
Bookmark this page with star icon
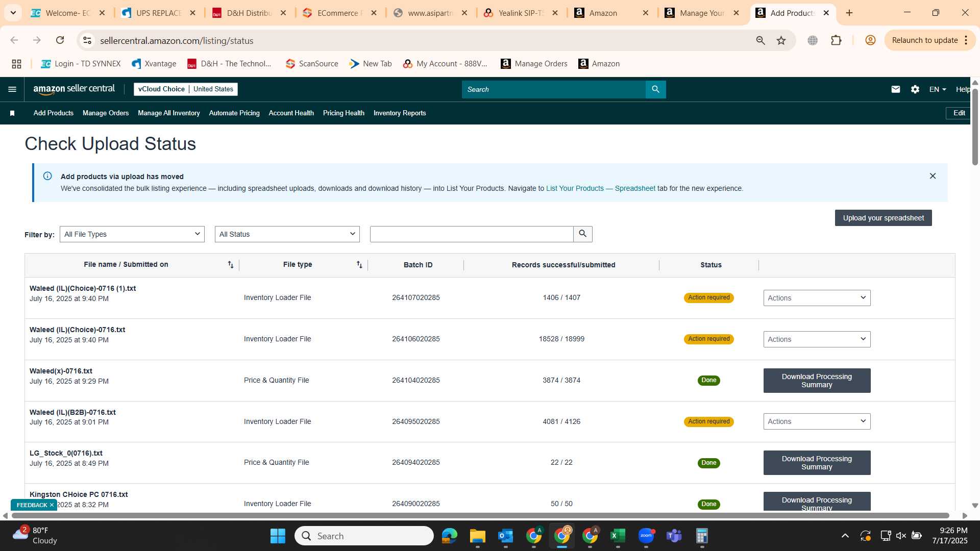pyautogui.click(x=781, y=40)
